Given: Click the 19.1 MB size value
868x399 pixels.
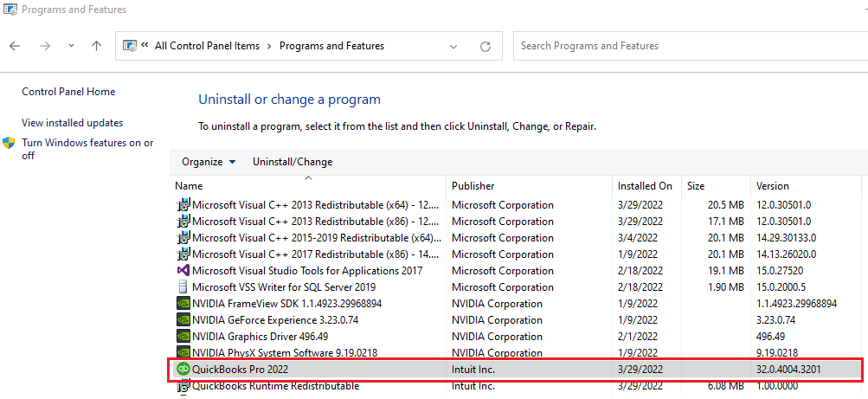Looking at the screenshot, I should pyautogui.click(x=726, y=271).
